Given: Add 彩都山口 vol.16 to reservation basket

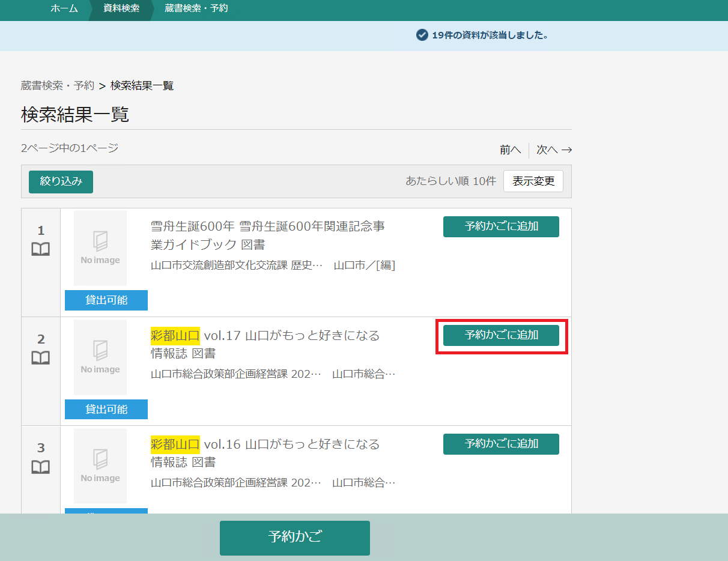Looking at the screenshot, I should pos(501,444).
